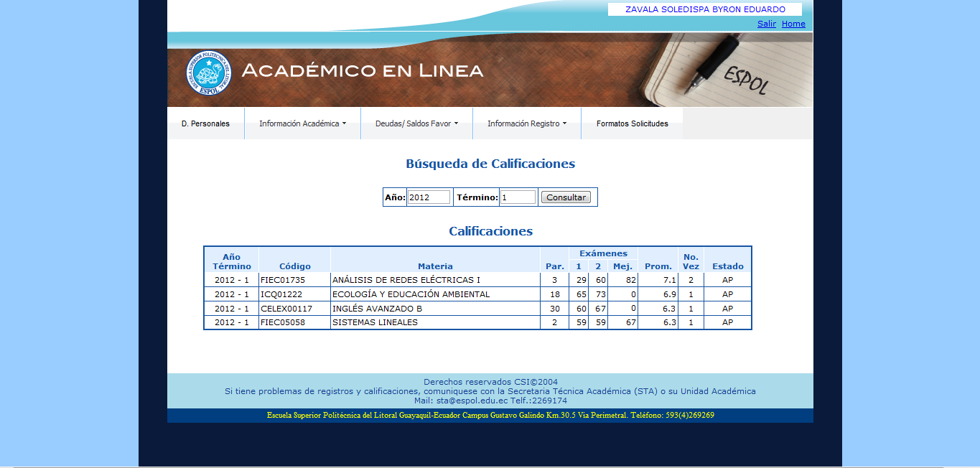Click the Salir logout link
Image resolution: width=980 pixels, height=468 pixels.
[766, 24]
